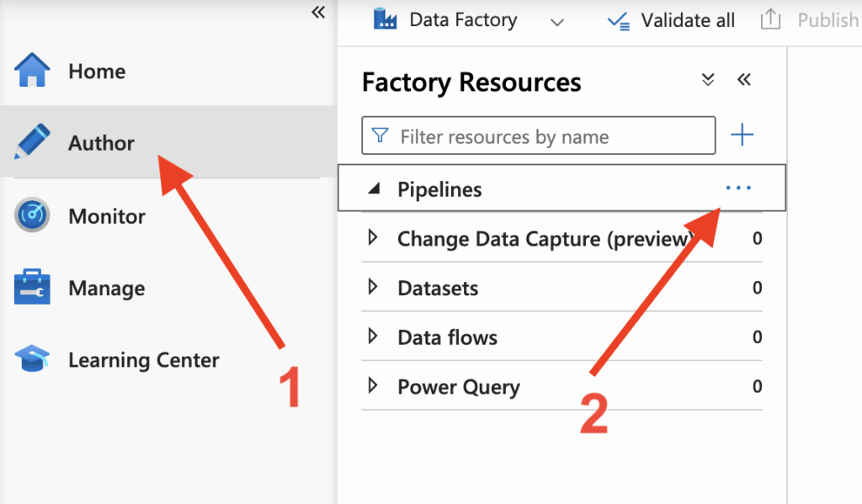The image size is (862, 504).
Task: Click the Home house icon
Action: [32, 70]
